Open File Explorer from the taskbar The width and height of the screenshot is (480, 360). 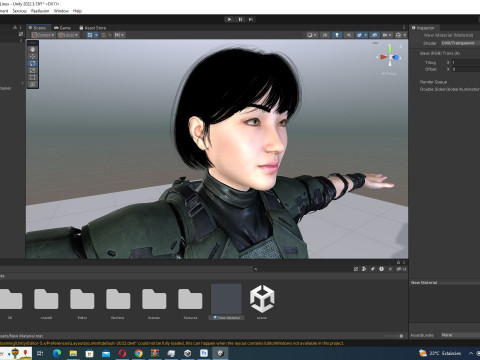click(73, 353)
